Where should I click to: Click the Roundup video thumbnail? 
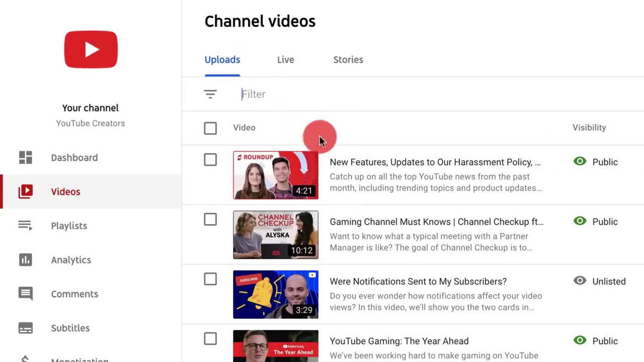[276, 175]
